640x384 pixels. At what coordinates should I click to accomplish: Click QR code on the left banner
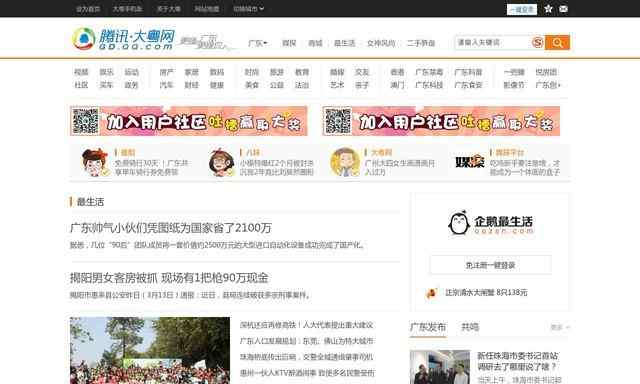point(85,121)
